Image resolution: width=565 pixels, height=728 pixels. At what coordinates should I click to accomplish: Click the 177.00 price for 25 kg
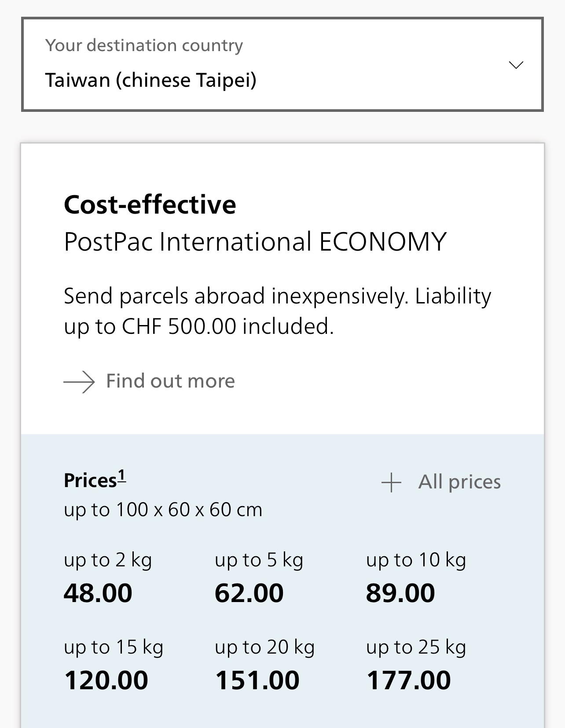(408, 680)
